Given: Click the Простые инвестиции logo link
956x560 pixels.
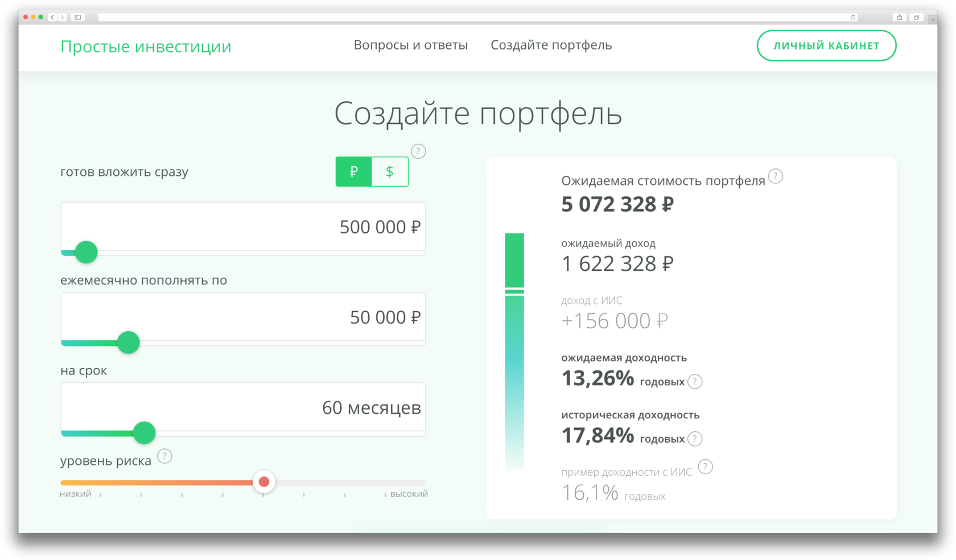Looking at the screenshot, I should (x=146, y=46).
